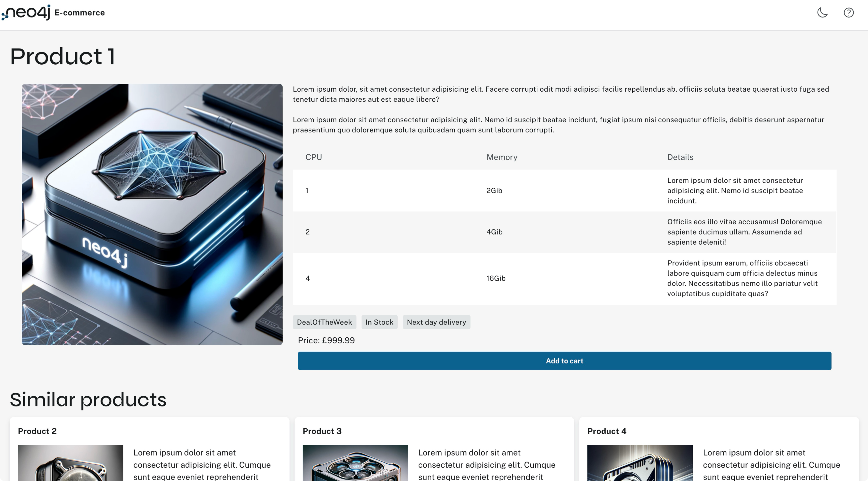
Task: Click Product 3 card description text
Action: point(487,465)
